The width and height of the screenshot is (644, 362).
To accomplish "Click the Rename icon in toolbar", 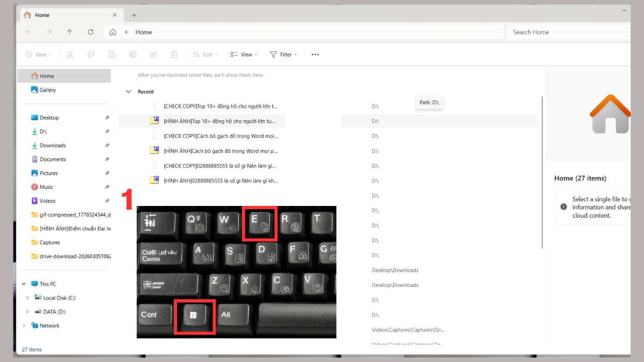I will pyautogui.click(x=133, y=54).
